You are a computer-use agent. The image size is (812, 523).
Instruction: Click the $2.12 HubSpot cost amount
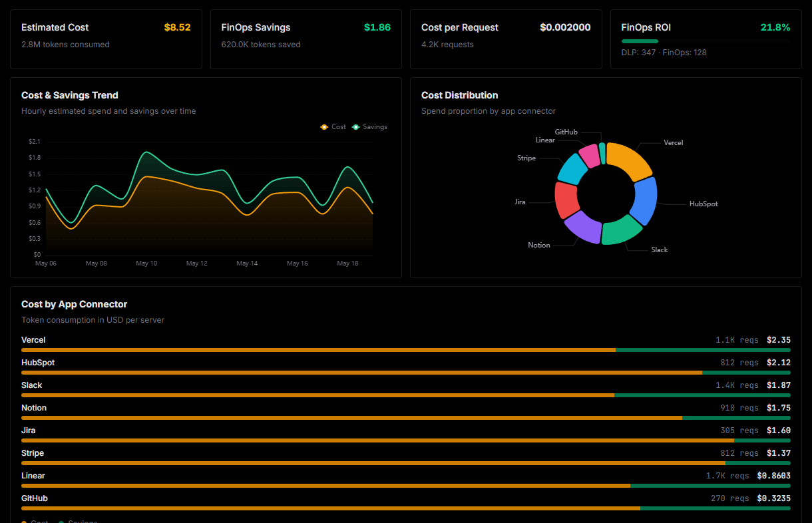pos(779,363)
